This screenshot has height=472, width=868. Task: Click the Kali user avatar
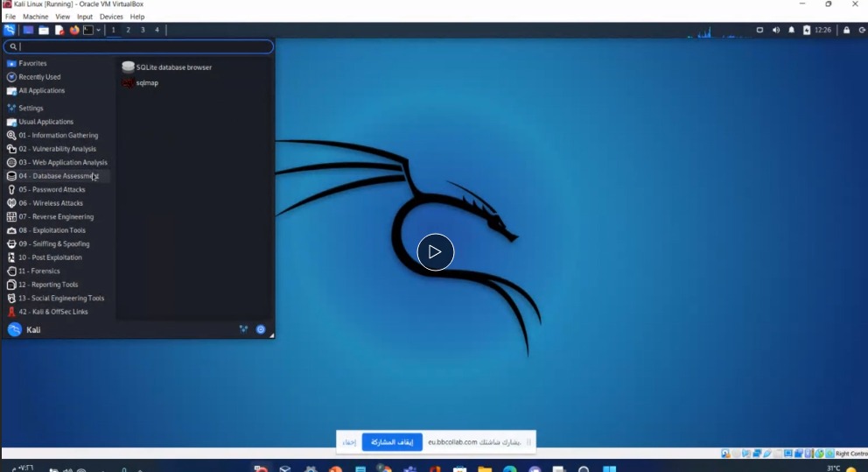pos(14,329)
